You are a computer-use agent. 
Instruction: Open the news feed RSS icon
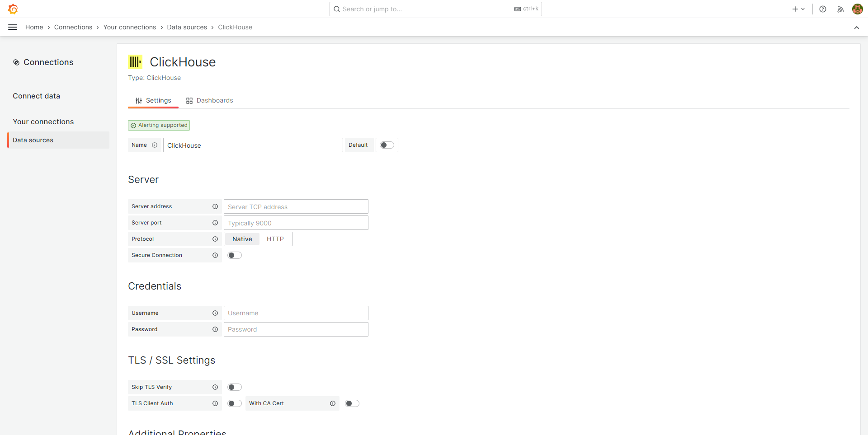[x=840, y=9]
